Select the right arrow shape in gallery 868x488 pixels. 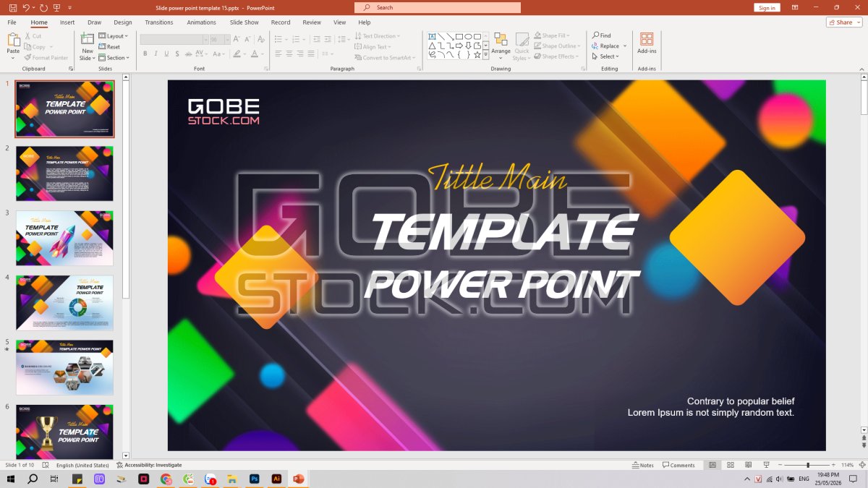tap(459, 46)
